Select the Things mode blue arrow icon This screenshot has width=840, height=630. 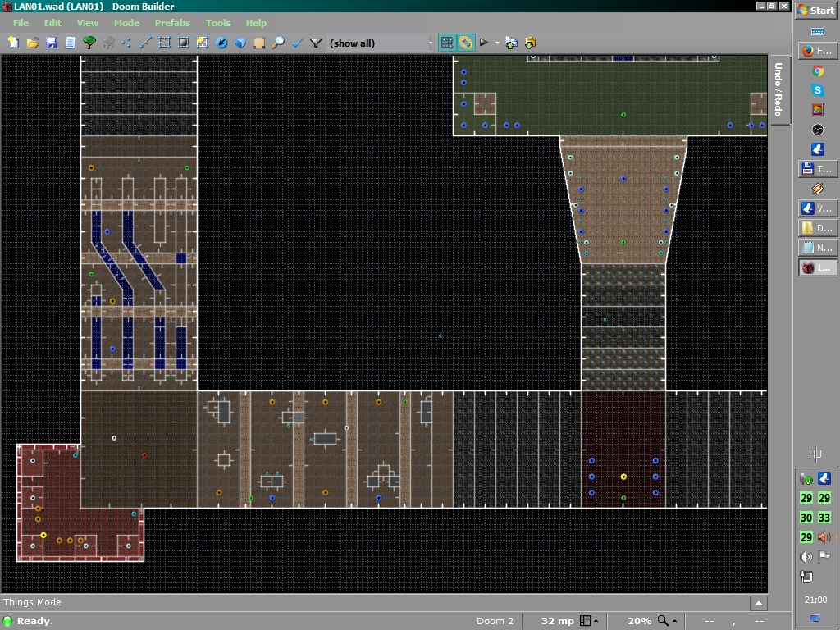pos(221,43)
